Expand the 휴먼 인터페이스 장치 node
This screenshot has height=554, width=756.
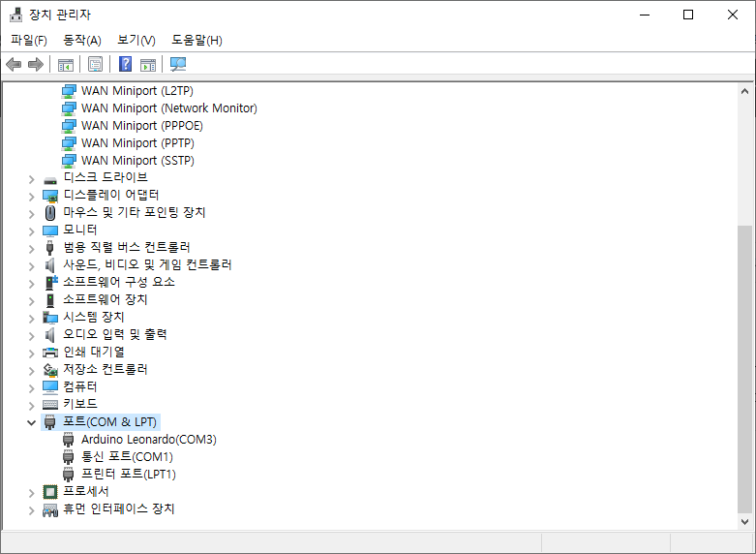(x=31, y=510)
